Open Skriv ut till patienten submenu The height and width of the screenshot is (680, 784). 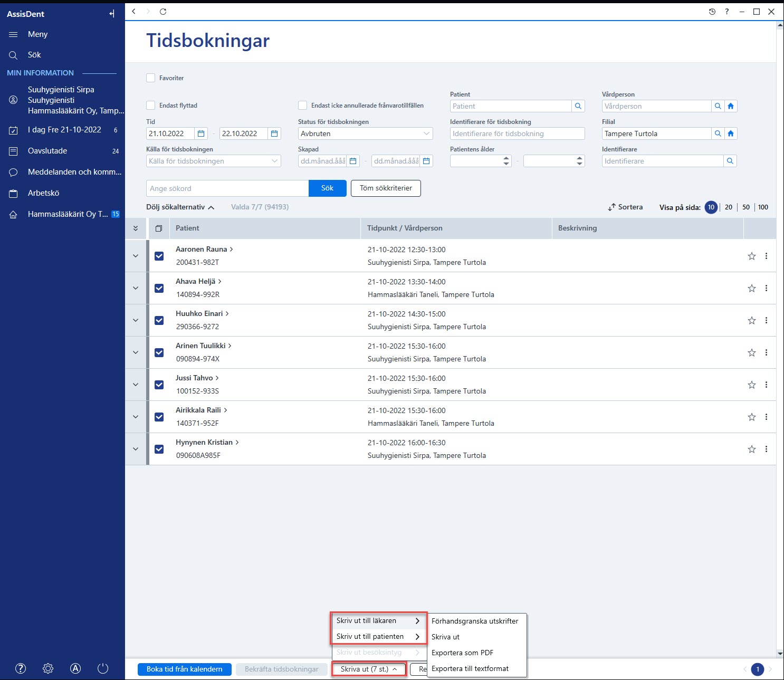[378, 637]
